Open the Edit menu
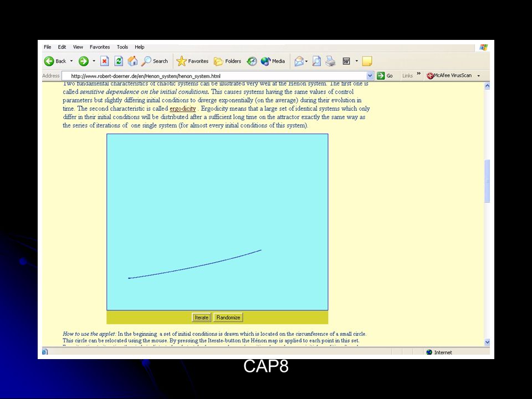The image size is (532, 399). [x=62, y=47]
